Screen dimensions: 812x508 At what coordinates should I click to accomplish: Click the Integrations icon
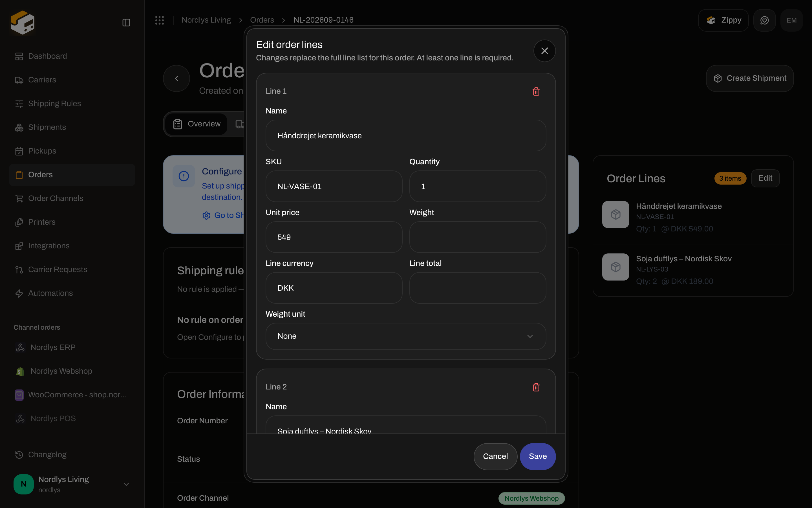click(x=19, y=246)
